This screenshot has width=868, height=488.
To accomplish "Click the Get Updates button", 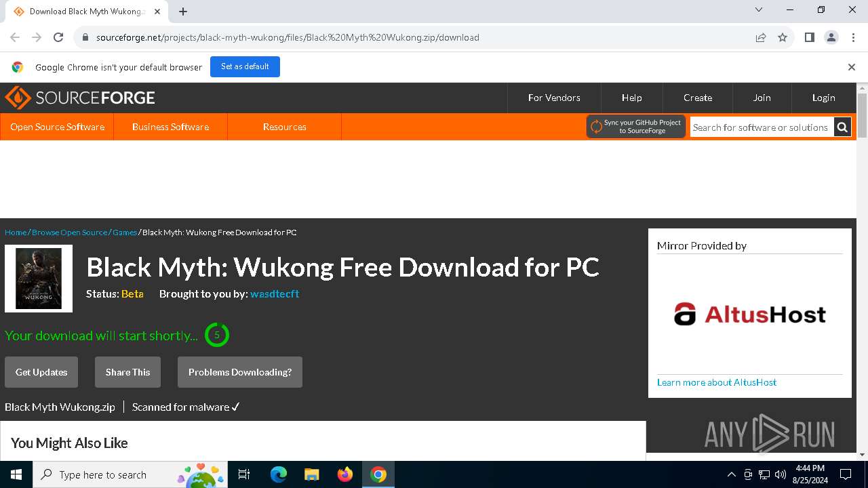I will (41, 372).
